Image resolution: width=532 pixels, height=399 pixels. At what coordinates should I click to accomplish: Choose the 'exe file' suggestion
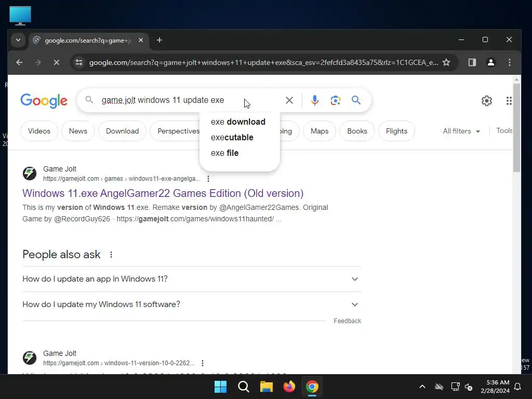224,153
